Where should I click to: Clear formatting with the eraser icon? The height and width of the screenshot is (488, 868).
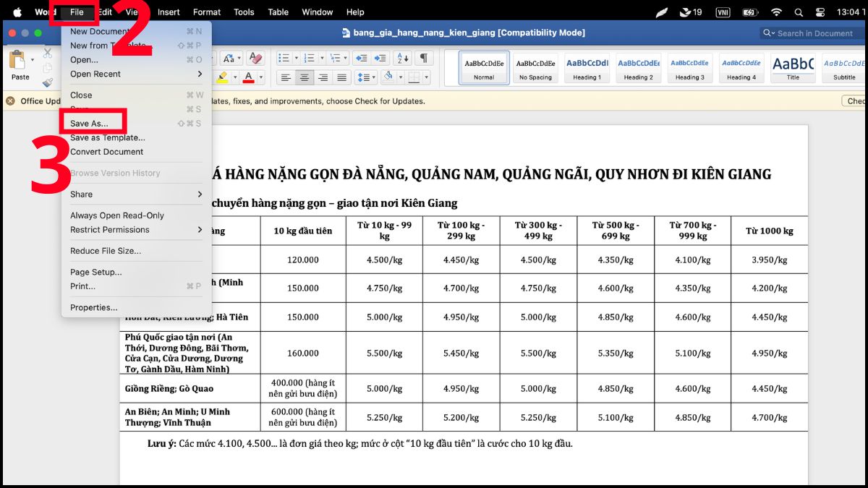point(255,59)
